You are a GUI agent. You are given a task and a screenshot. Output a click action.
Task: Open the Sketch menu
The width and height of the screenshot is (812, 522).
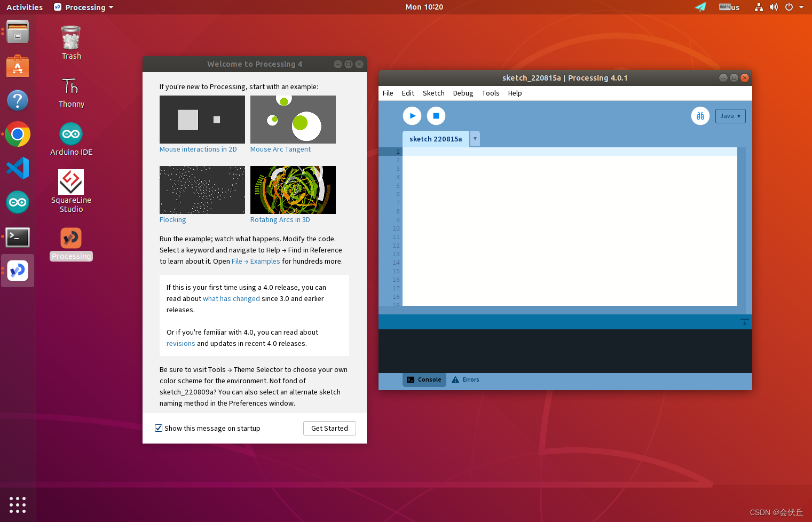click(433, 93)
